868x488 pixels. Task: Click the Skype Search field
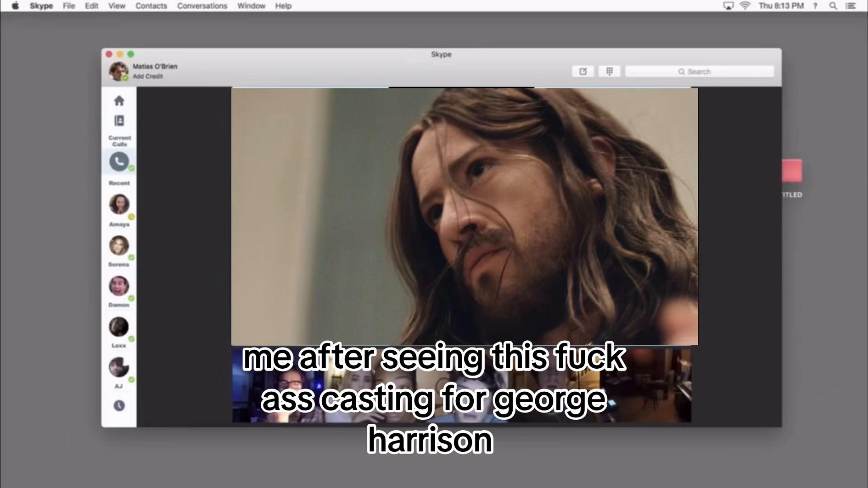(x=699, y=71)
